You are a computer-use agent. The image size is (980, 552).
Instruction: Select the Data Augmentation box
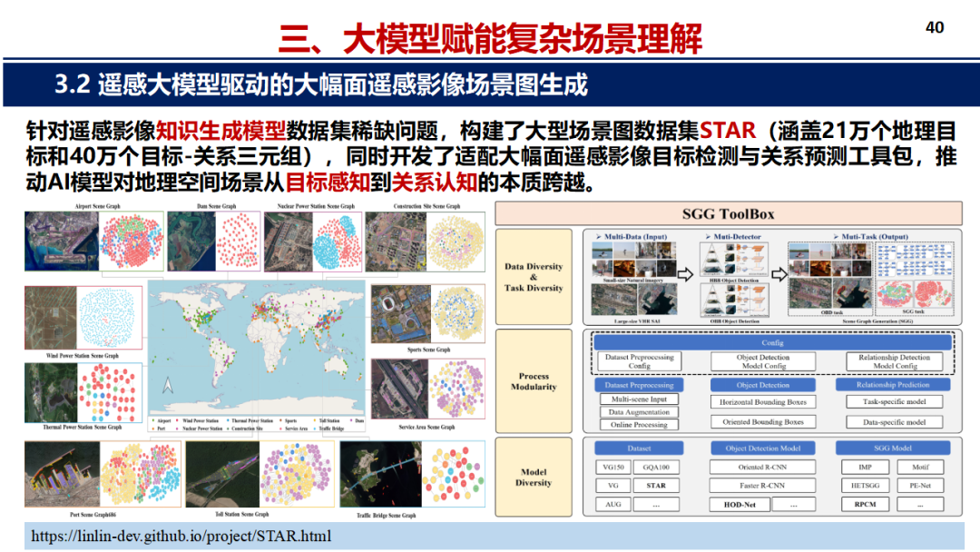[639, 412]
